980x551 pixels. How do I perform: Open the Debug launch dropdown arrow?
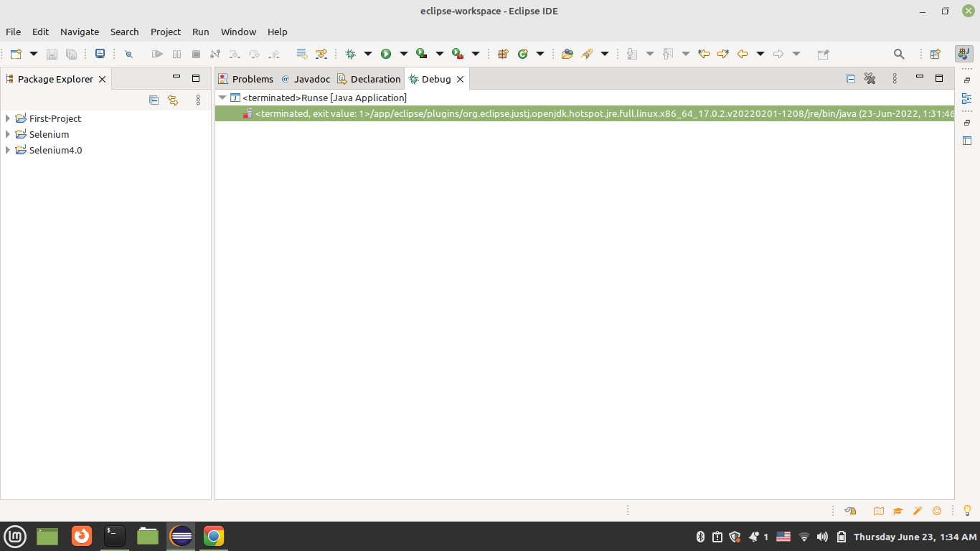(x=368, y=54)
